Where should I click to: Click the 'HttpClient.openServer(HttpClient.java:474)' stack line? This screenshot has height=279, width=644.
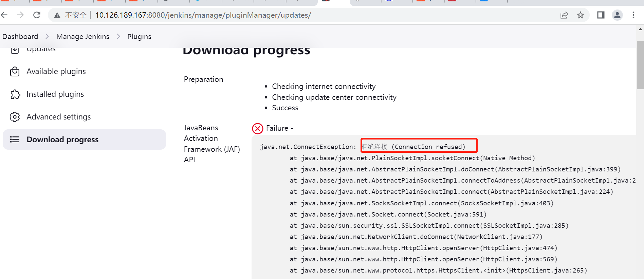coord(424,248)
